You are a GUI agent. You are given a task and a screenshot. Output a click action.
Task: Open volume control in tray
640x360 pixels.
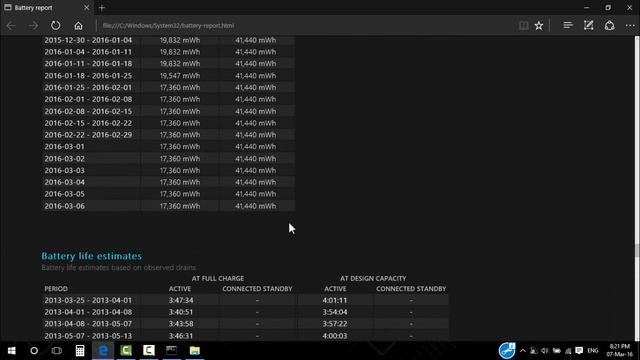click(x=544, y=351)
